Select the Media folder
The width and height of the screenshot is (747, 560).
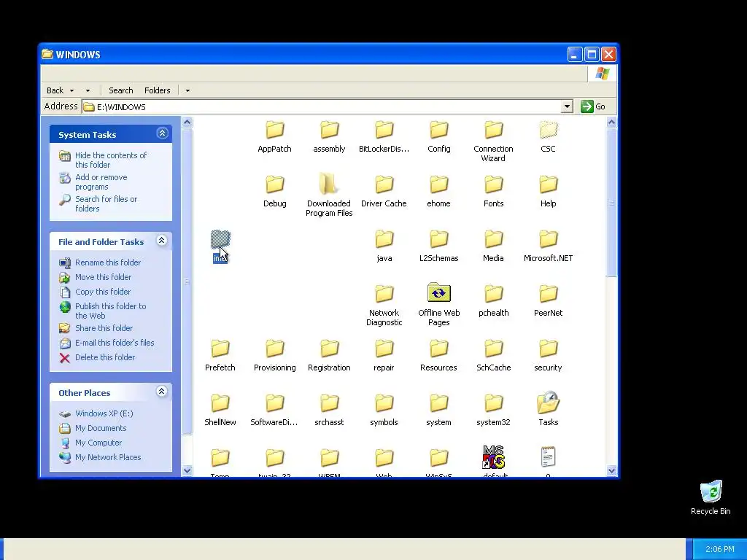point(494,246)
